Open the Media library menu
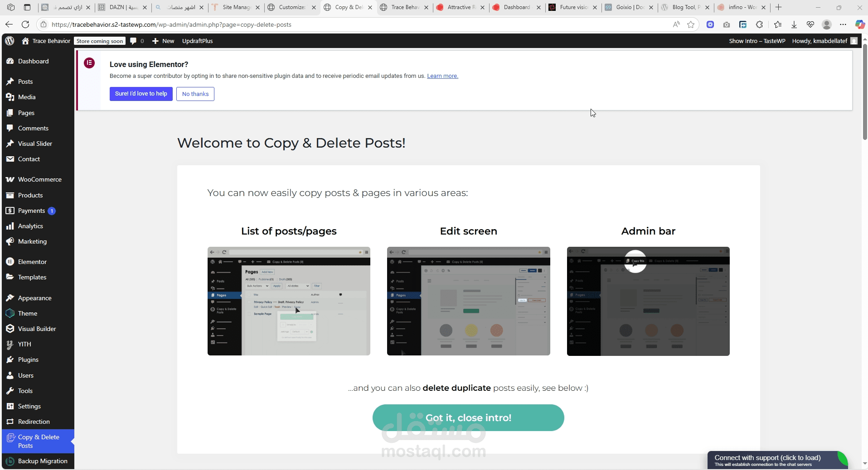 click(38, 97)
